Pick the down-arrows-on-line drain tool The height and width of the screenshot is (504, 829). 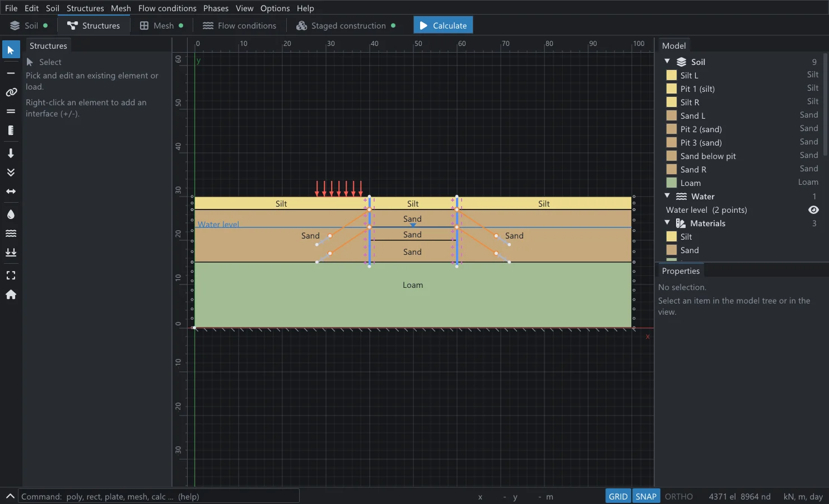11,252
